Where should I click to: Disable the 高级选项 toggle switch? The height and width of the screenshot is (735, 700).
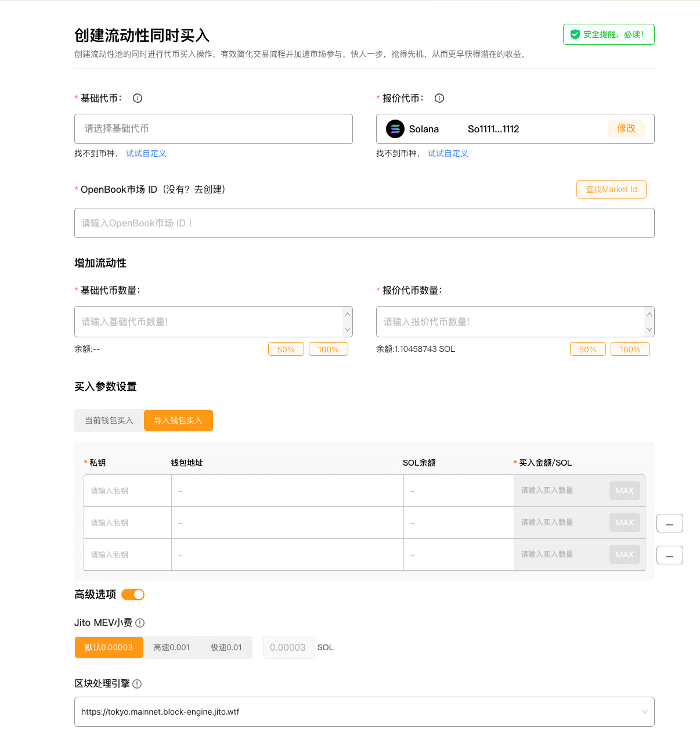pyautogui.click(x=133, y=595)
